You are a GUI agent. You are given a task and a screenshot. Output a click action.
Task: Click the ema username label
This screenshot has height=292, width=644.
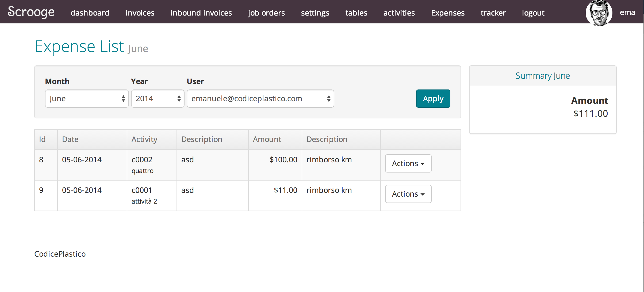coord(627,12)
